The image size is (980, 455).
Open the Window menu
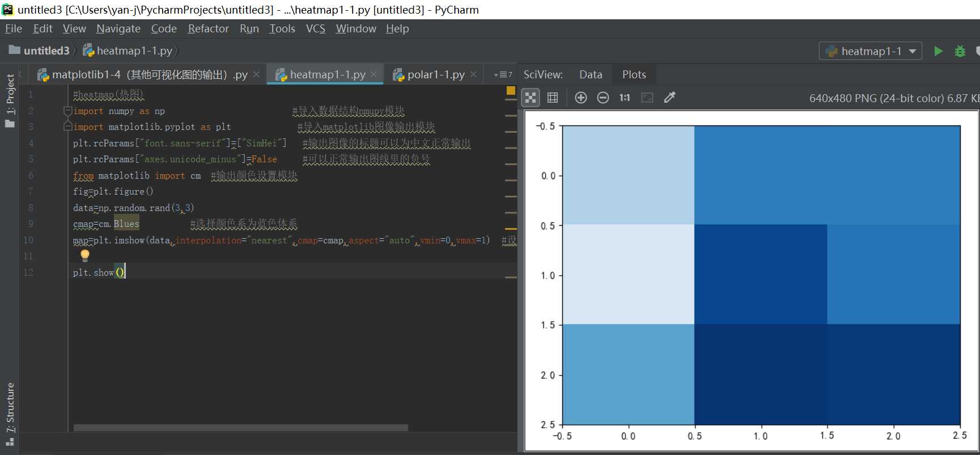(356, 28)
